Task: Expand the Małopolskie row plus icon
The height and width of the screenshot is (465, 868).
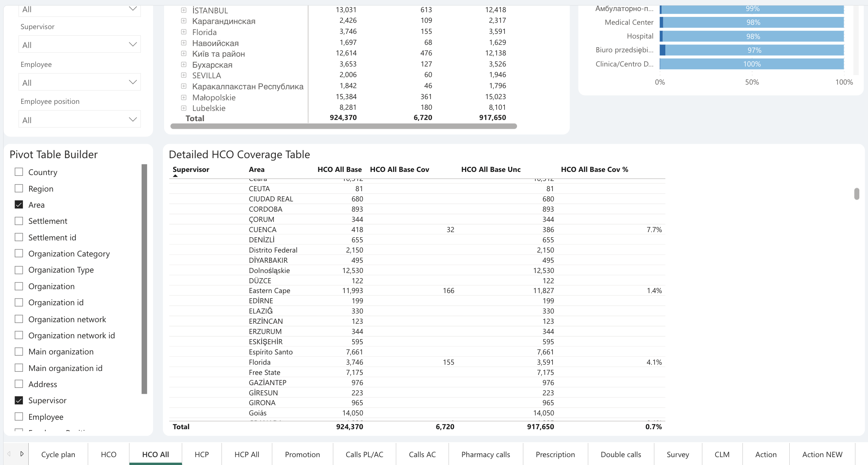Action: coord(183,97)
